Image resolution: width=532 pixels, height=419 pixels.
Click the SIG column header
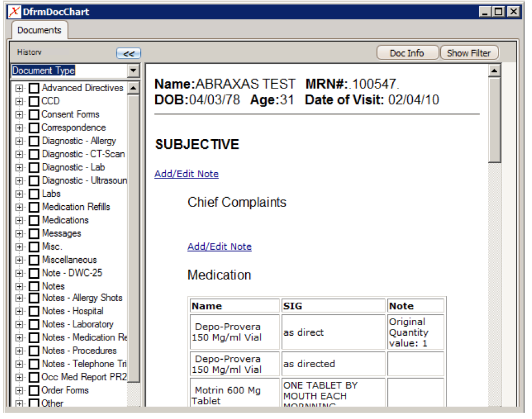(x=334, y=306)
